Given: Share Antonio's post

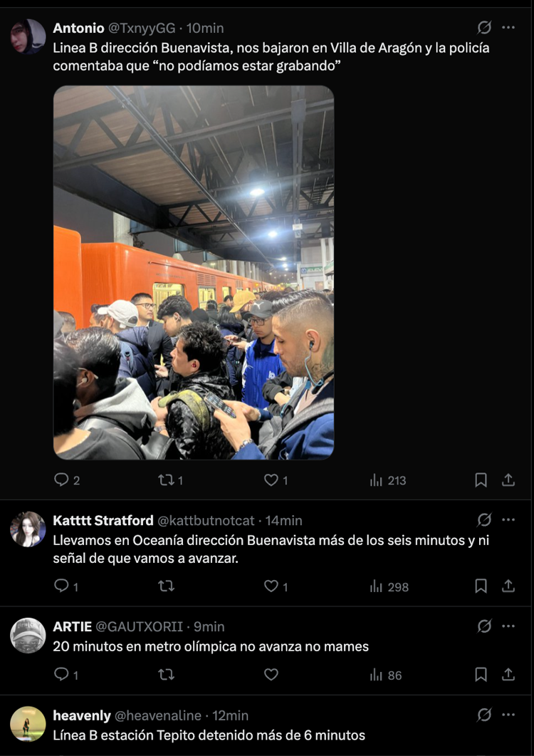Looking at the screenshot, I should click(x=508, y=480).
